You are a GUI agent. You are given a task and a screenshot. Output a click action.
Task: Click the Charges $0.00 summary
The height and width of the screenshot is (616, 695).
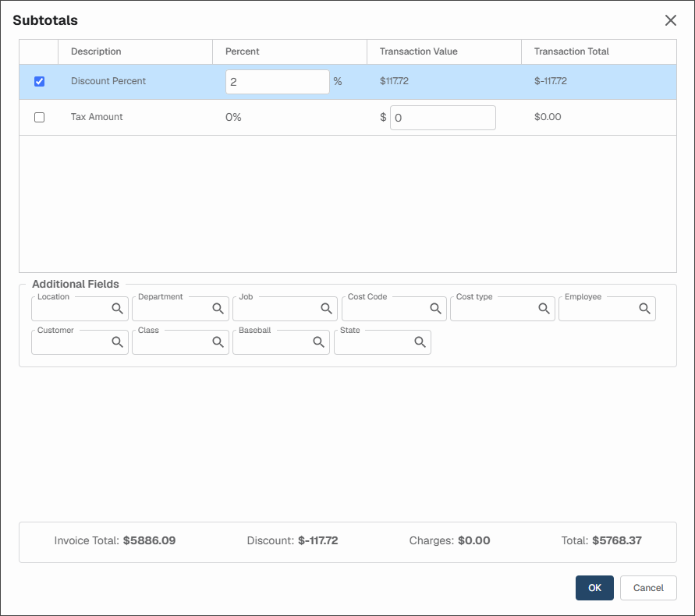[449, 540]
